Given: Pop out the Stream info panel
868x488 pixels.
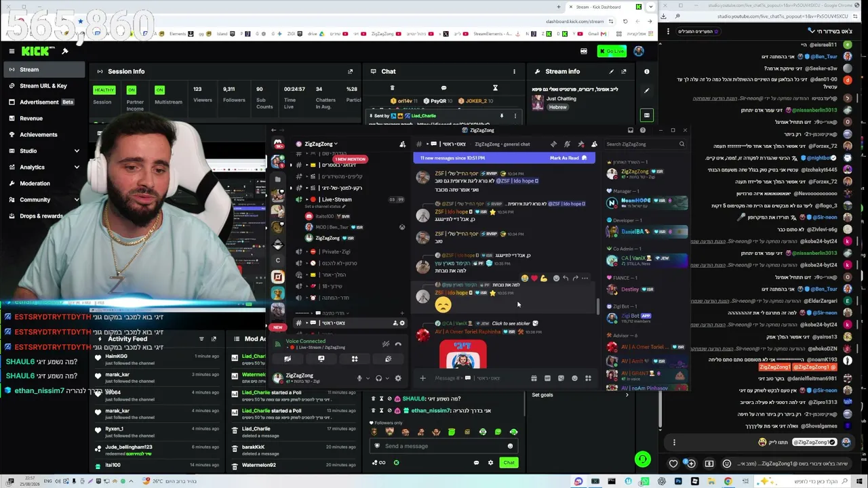Looking at the screenshot, I should point(624,71).
